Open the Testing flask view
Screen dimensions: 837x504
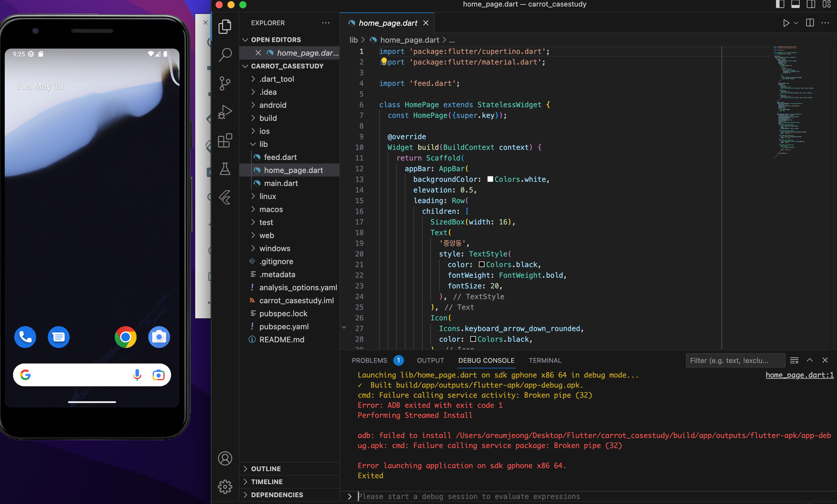click(225, 169)
